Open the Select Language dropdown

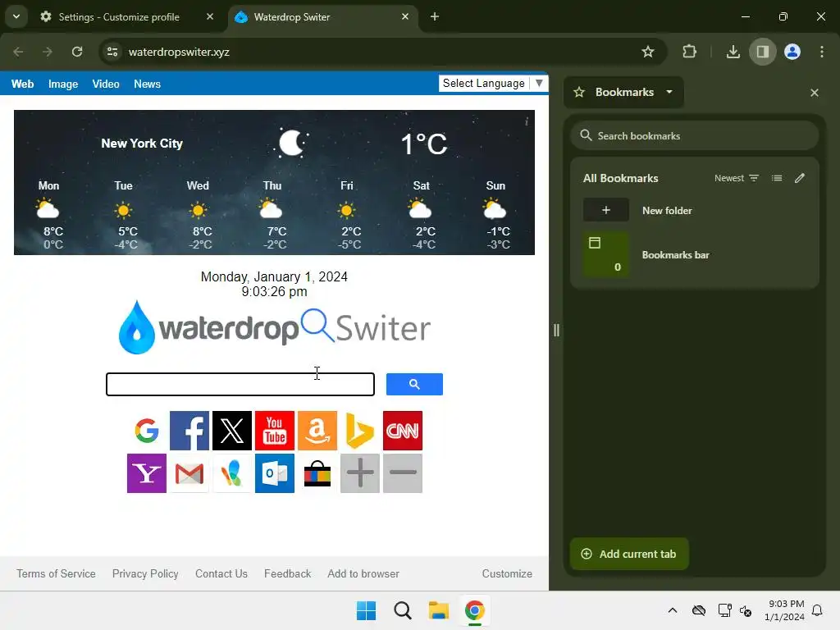[493, 84]
